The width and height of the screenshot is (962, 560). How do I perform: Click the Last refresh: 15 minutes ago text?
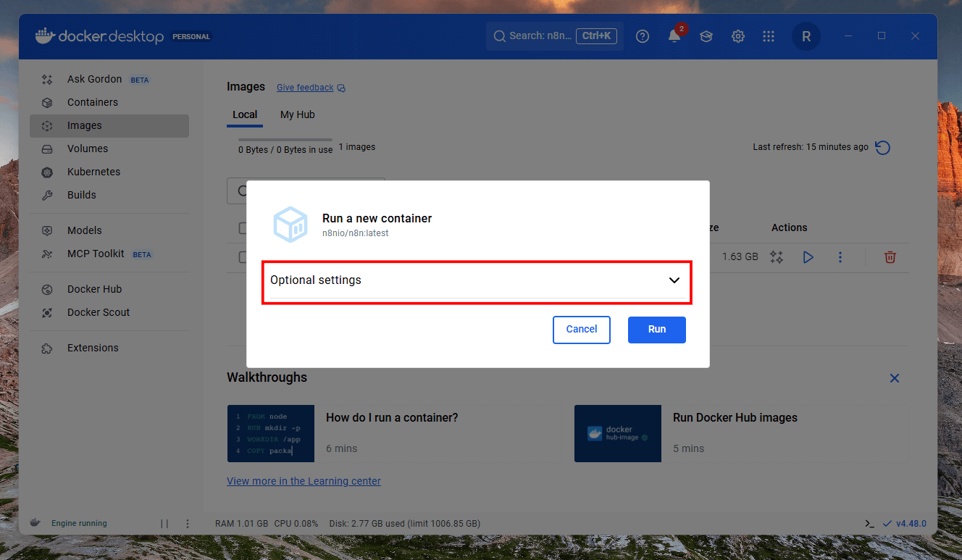811,147
